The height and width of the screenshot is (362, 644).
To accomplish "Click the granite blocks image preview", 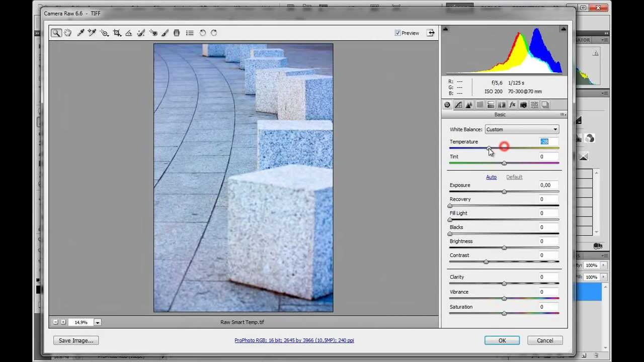I will pos(244,178).
